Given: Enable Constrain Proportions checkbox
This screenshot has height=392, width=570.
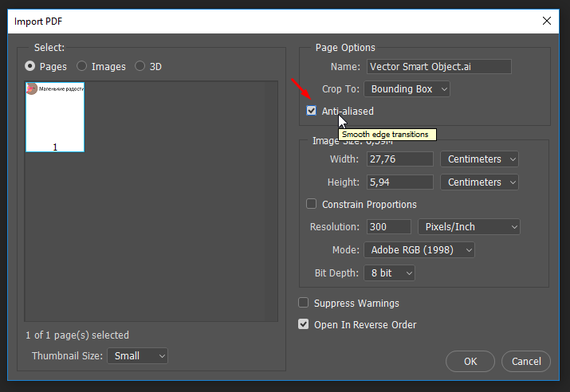Looking at the screenshot, I should pos(312,205).
